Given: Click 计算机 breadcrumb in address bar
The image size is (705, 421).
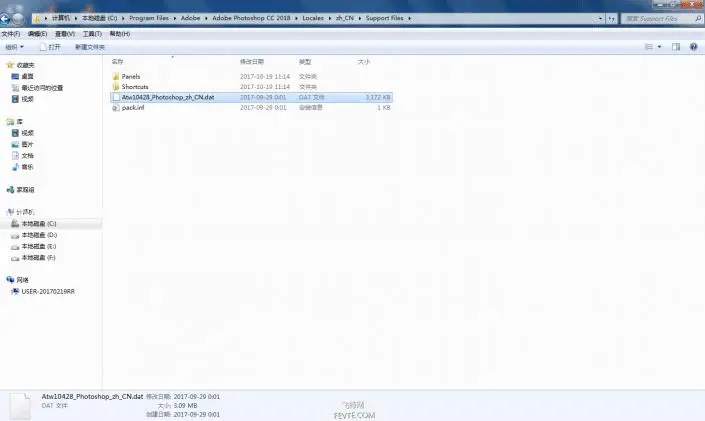Looking at the screenshot, I should (61, 18).
